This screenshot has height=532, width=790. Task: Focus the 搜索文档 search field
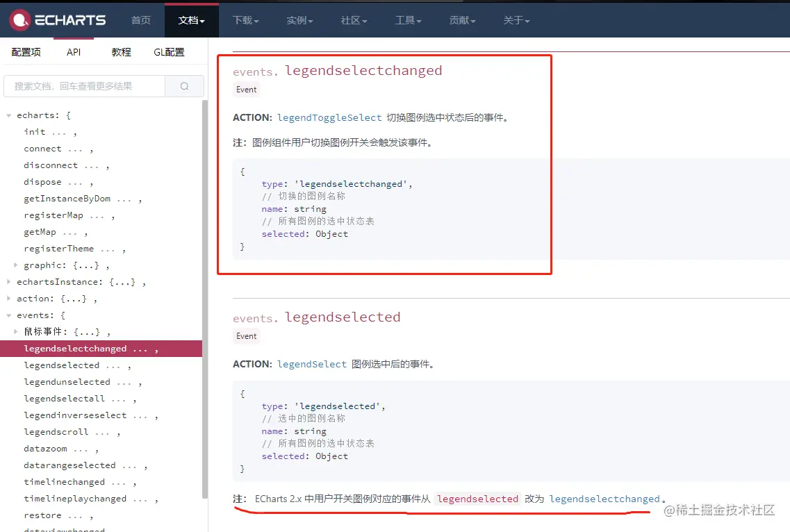(84, 86)
